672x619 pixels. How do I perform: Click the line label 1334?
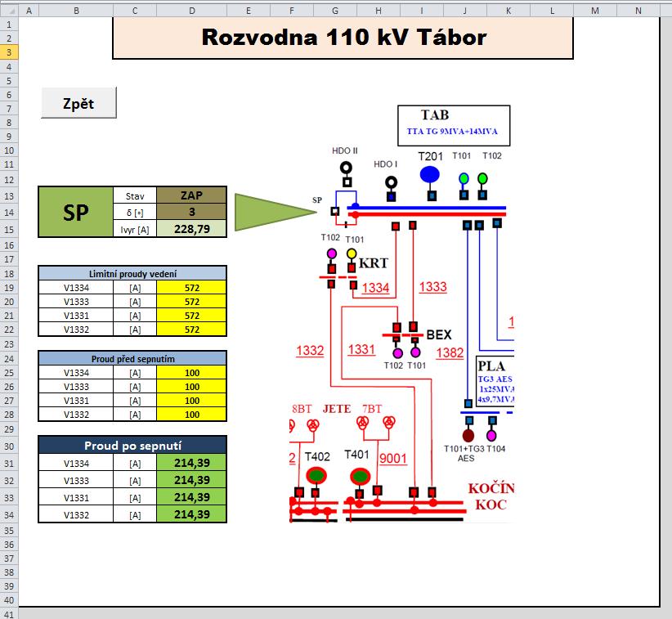[x=375, y=288]
